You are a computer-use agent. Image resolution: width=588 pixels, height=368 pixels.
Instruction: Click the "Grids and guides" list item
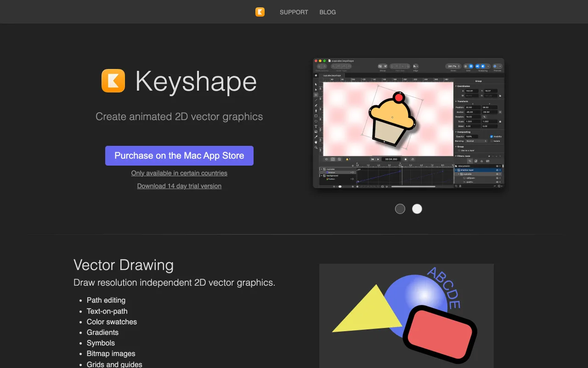(114, 364)
